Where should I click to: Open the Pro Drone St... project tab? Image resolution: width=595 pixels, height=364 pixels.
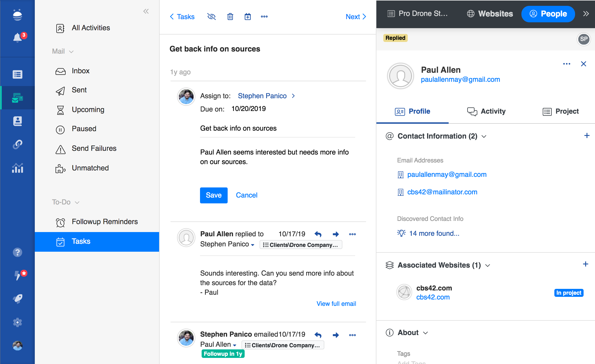point(418,14)
